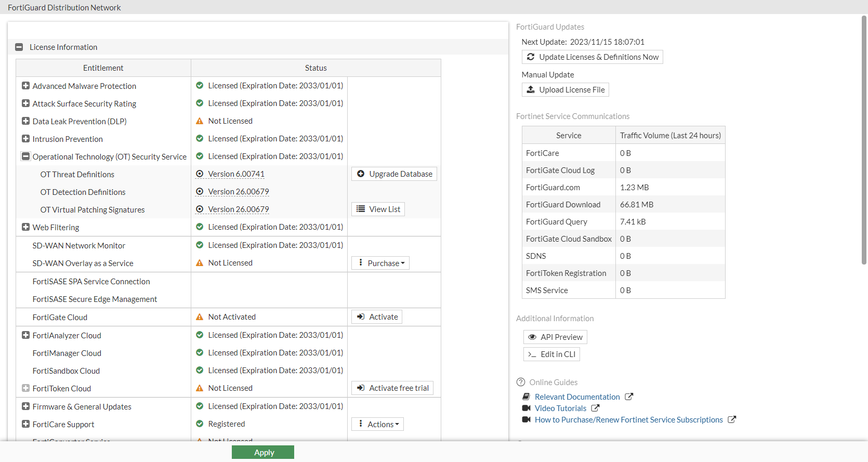
Task: Click external link icon beside Relevant Documentation
Action: click(629, 397)
